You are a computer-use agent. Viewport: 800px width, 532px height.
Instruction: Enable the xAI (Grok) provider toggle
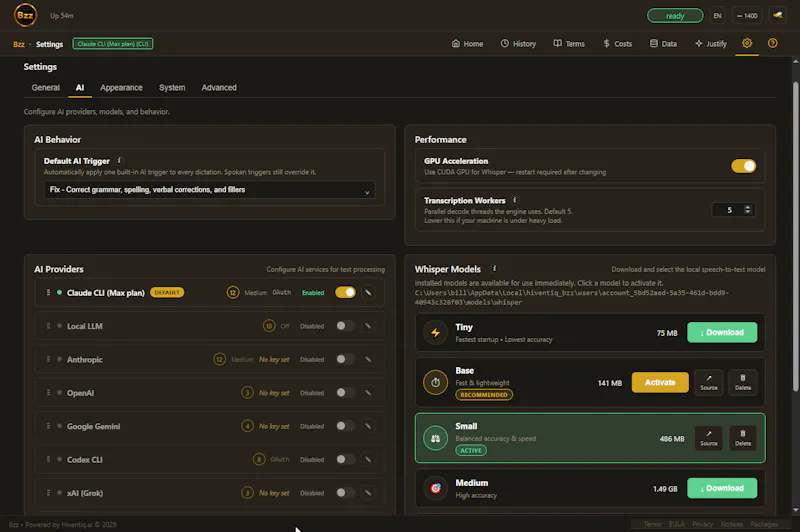click(345, 493)
